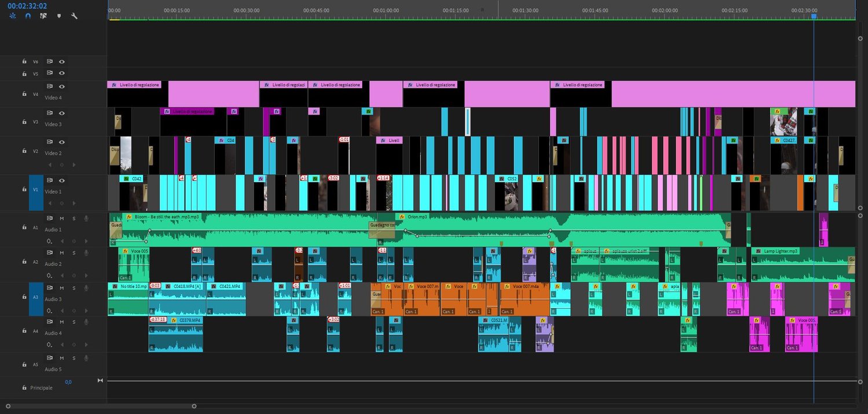The image size is (868, 414).
Task: Click voice-over microphone icon on Audio 4
Action: (86, 322)
